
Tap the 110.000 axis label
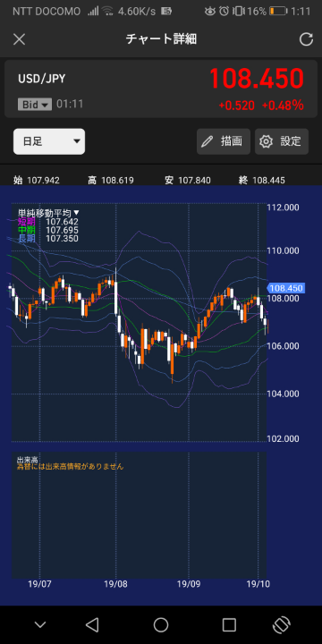click(x=283, y=250)
